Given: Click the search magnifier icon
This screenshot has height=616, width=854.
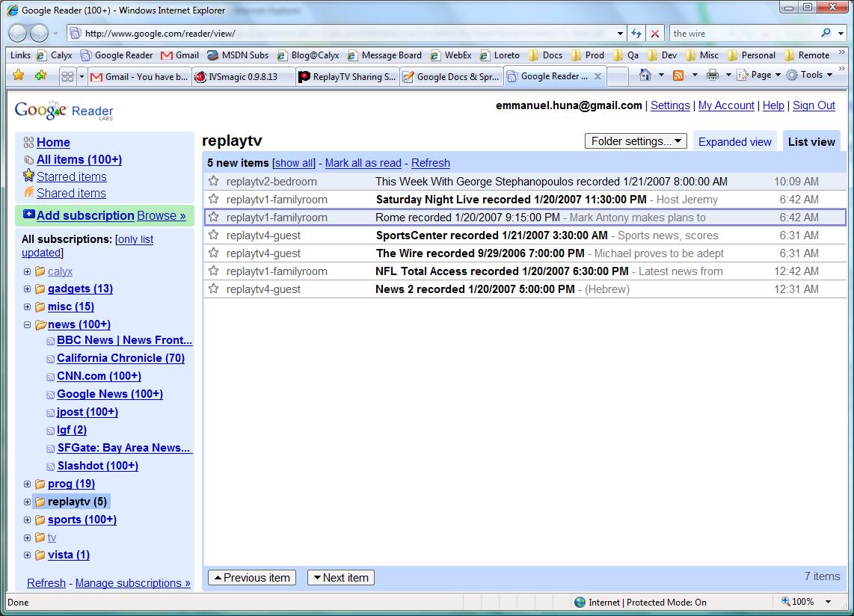Looking at the screenshot, I should [826, 33].
